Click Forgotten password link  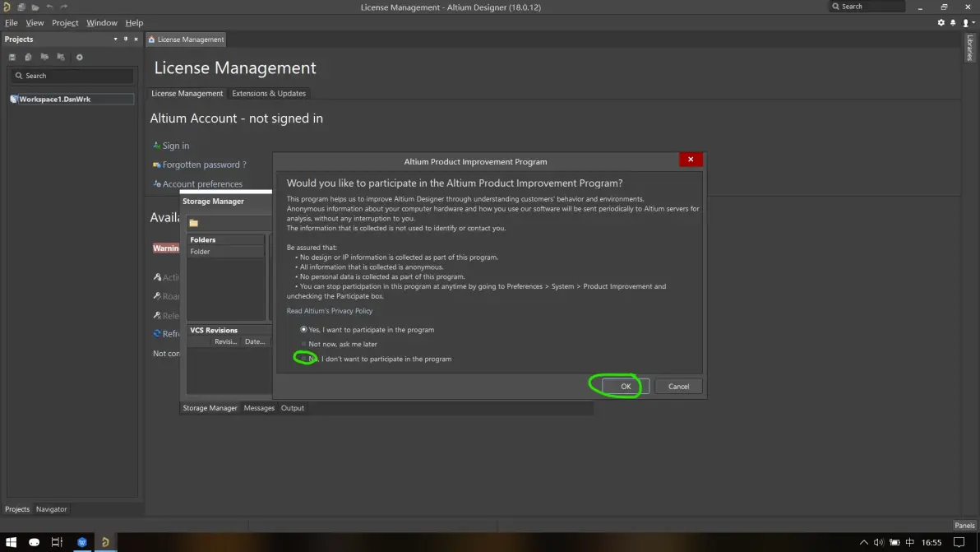click(x=200, y=165)
